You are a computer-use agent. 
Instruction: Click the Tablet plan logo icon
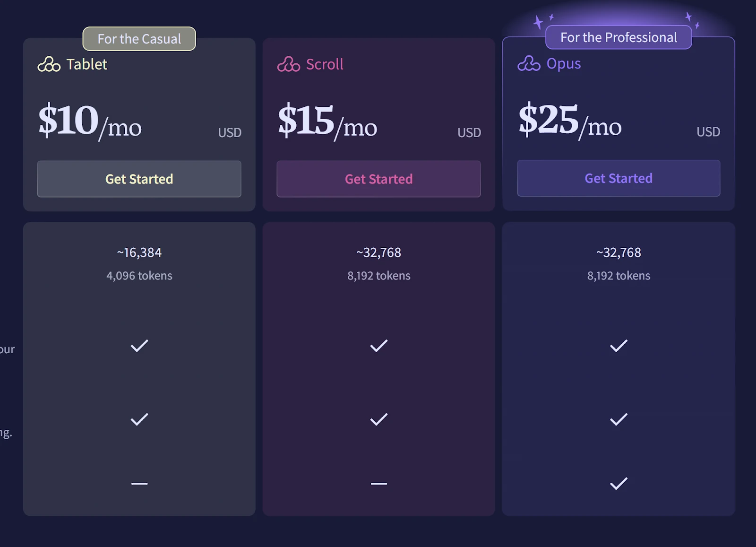tap(49, 64)
